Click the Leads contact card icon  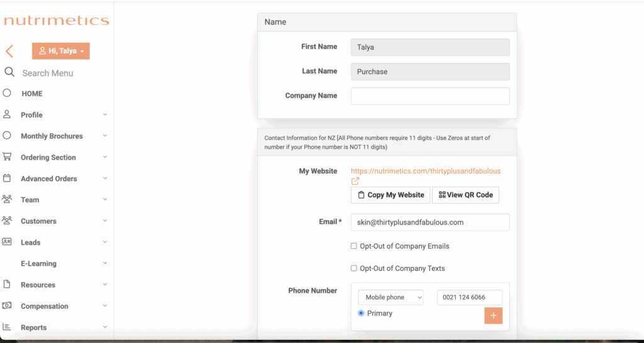[6, 242]
